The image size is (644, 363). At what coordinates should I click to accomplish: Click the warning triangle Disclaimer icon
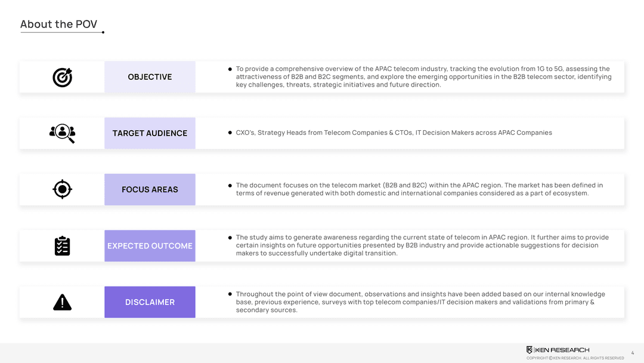[62, 302]
